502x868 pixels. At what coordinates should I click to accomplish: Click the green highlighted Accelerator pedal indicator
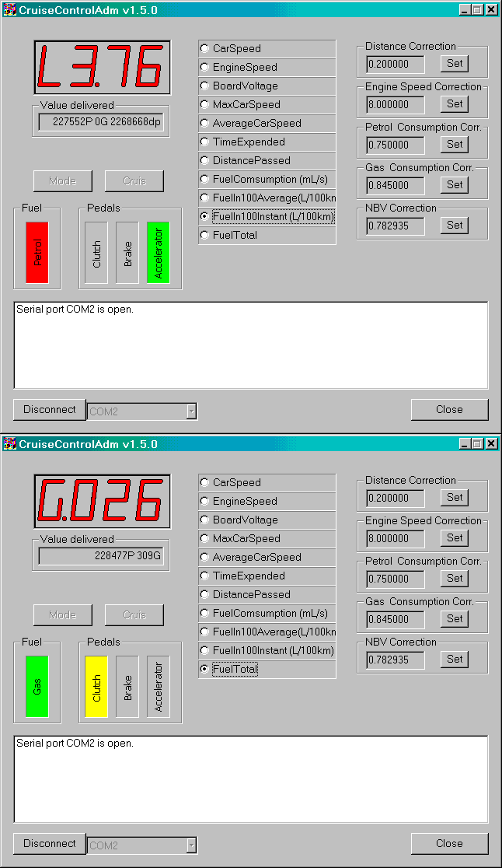(159, 252)
